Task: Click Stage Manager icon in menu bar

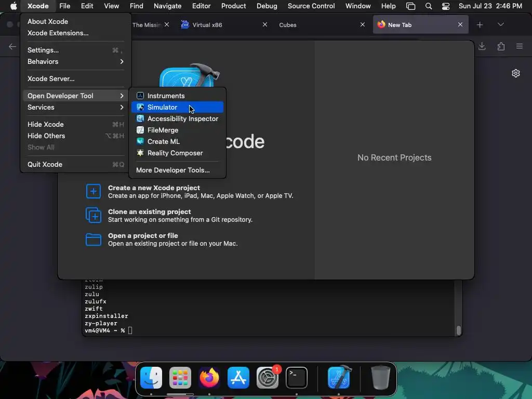Action: 410,6
